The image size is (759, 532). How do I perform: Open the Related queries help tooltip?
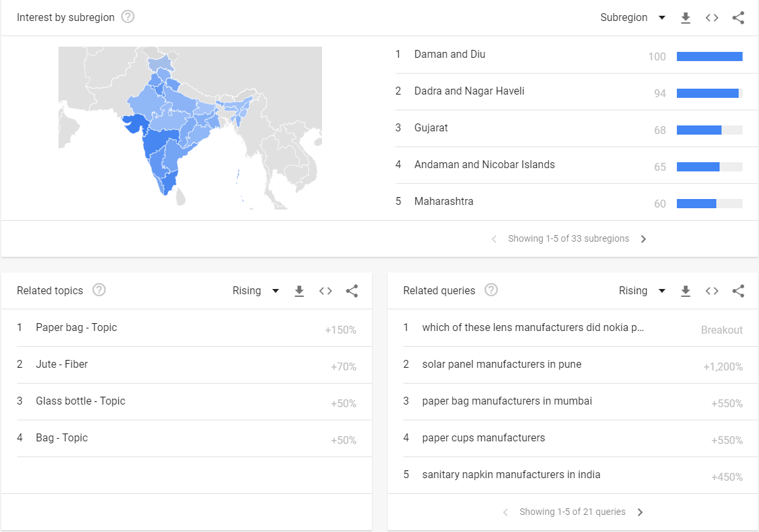[492, 290]
